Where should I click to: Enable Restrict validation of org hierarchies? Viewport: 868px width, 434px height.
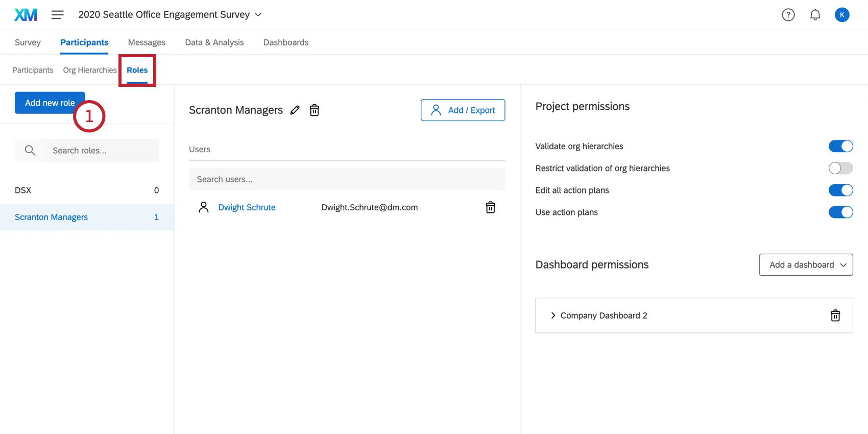pos(840,168)
